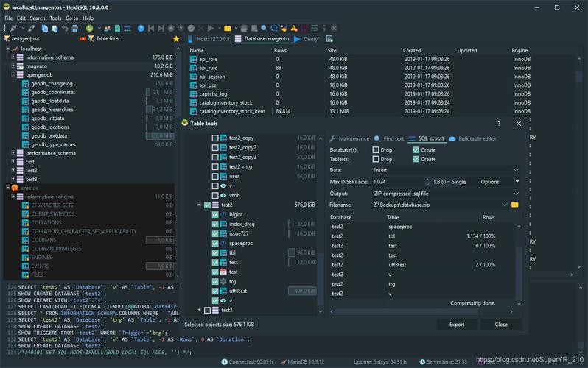
Task: Uncheck Create option for Database(s)
Action: [x=416, y=150]
